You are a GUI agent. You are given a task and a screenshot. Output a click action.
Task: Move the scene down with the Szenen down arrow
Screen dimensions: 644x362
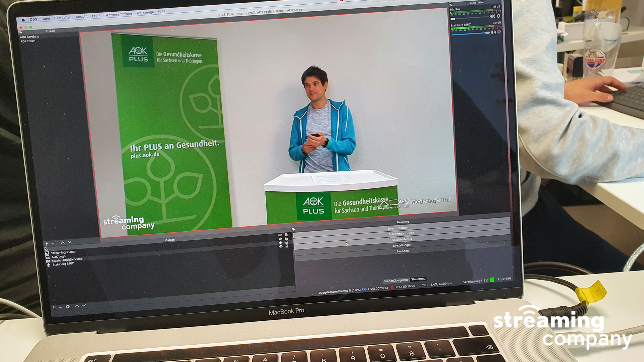pyautogui.click(x=70, y=242)
